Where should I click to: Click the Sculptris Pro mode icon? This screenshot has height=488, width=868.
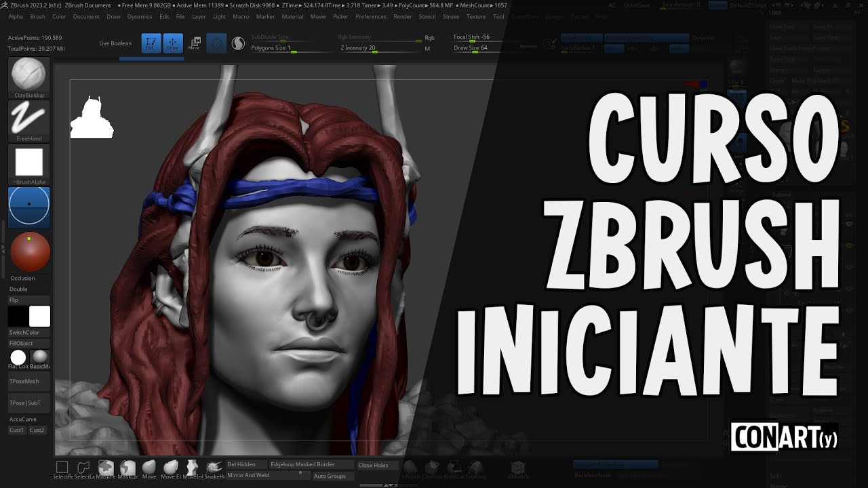[x=238, y=43]
